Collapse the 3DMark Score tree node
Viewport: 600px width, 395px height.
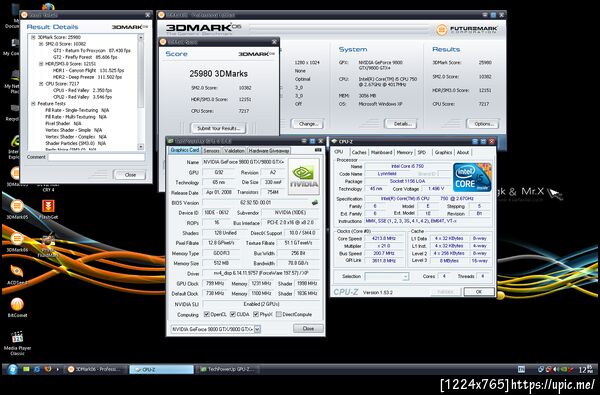pyautogui.click(x=33, y=38)
